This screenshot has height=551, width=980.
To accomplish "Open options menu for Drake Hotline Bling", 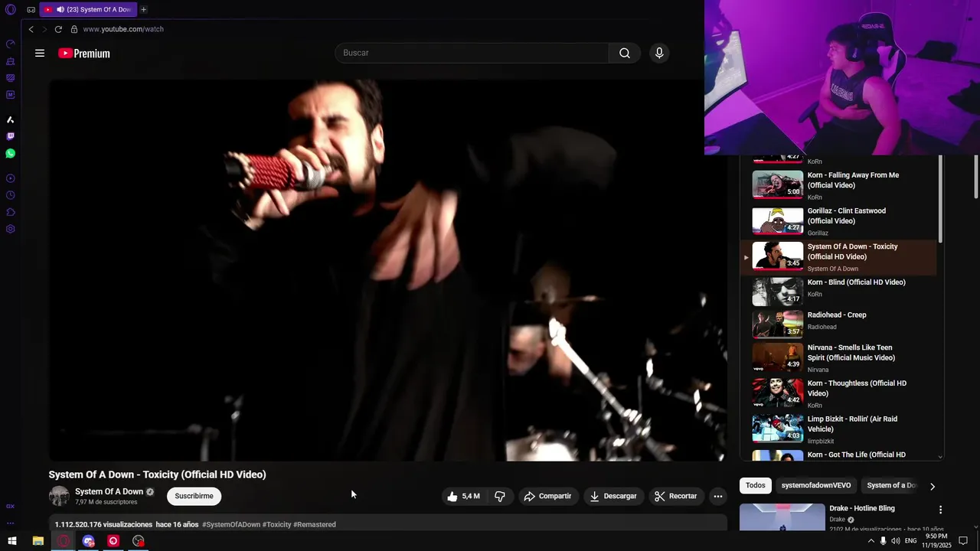I will pyautogui.click(x=941, y=510).
